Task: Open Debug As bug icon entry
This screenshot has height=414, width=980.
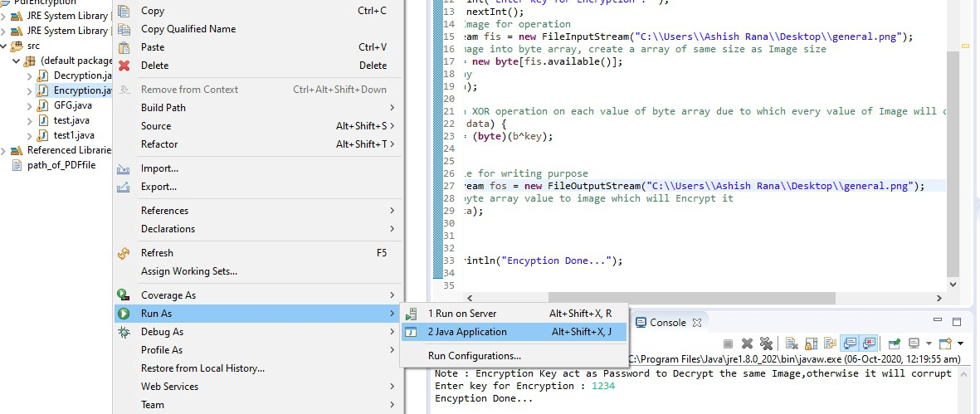Action: tap(260, 332)
